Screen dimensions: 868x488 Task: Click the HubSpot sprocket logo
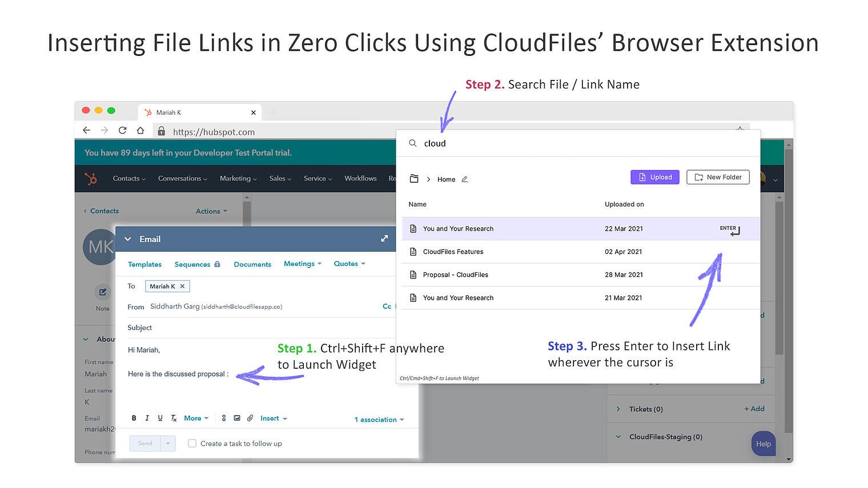click(91, 179)
